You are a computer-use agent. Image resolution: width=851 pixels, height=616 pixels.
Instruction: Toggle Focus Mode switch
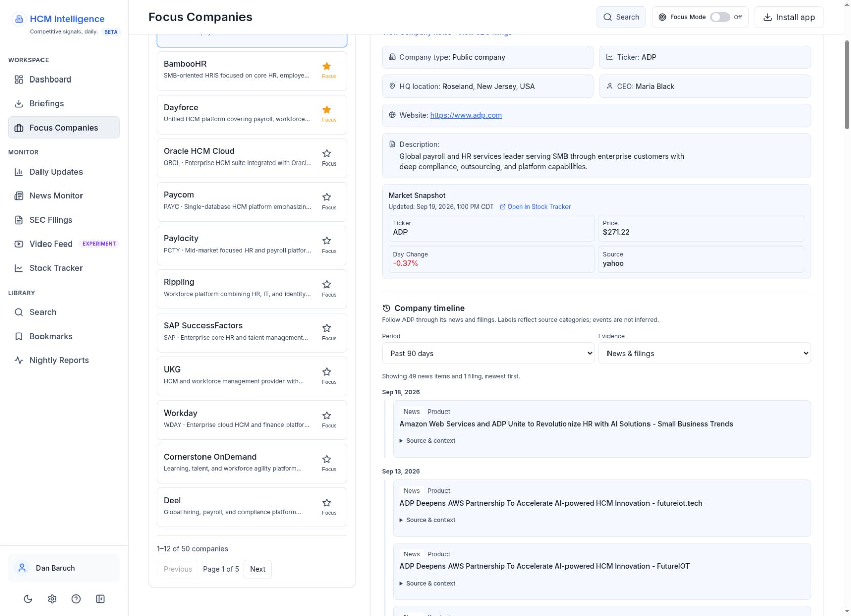tap(719, 17)
